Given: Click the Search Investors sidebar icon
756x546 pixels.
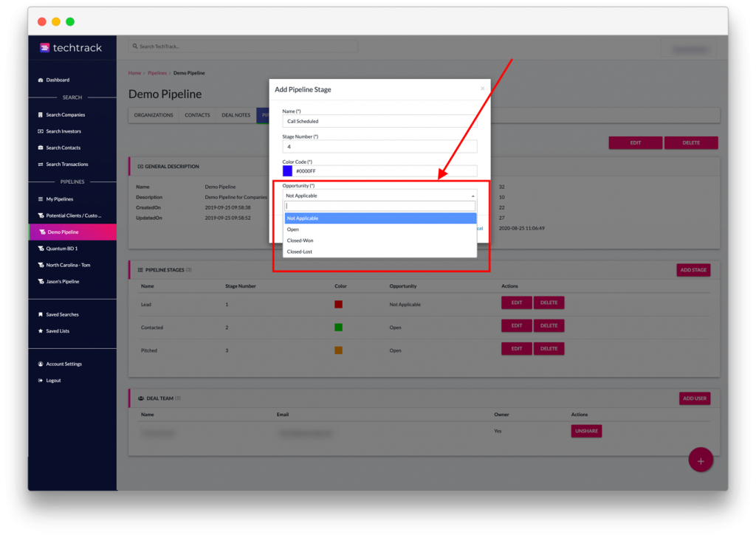Looking at the screenshot, I should coord(40,131).
